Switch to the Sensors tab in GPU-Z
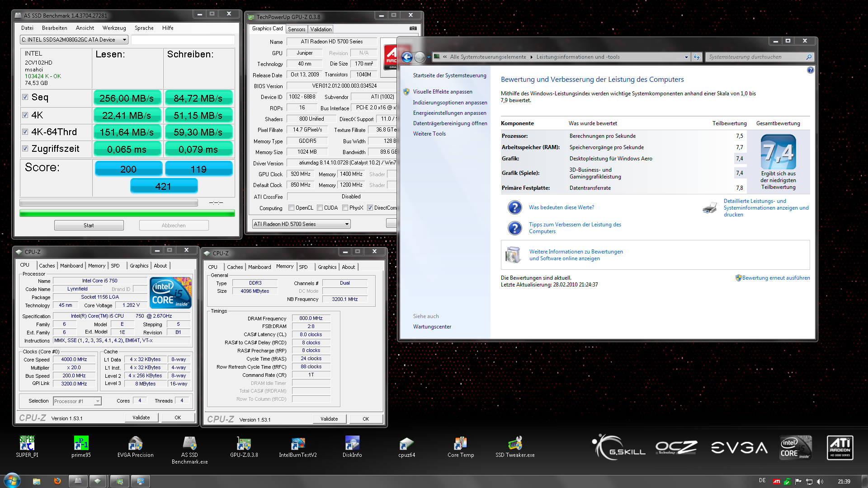Image resolution: width=868 pixels, height=488 pixels. click(x=297, y=29)
